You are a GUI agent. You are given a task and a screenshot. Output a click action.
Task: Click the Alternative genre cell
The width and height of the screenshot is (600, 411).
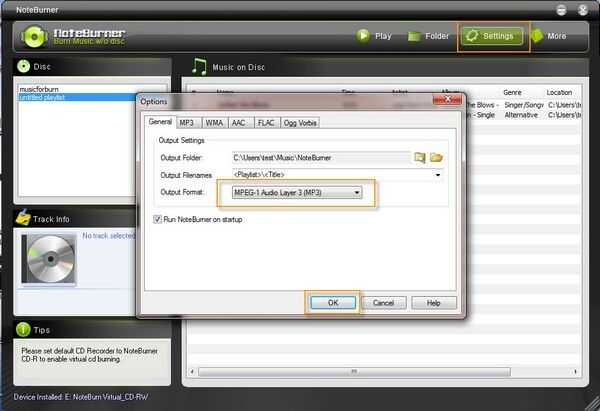point(521,115)
